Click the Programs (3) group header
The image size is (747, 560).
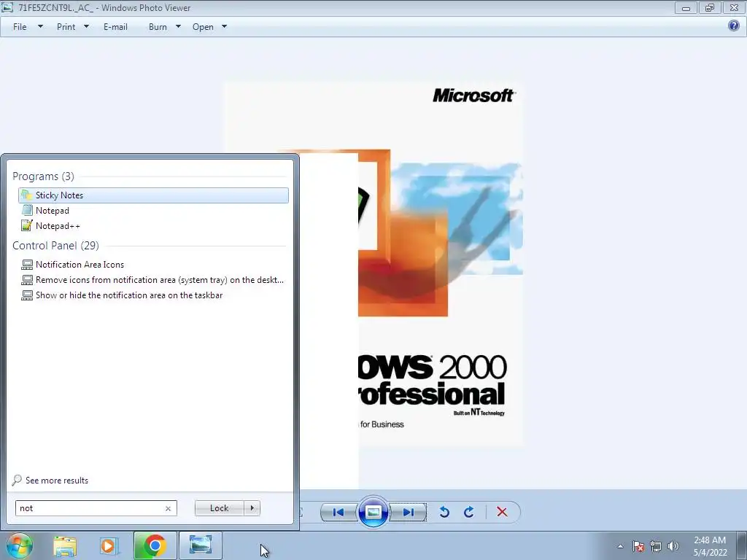point(43,176)
